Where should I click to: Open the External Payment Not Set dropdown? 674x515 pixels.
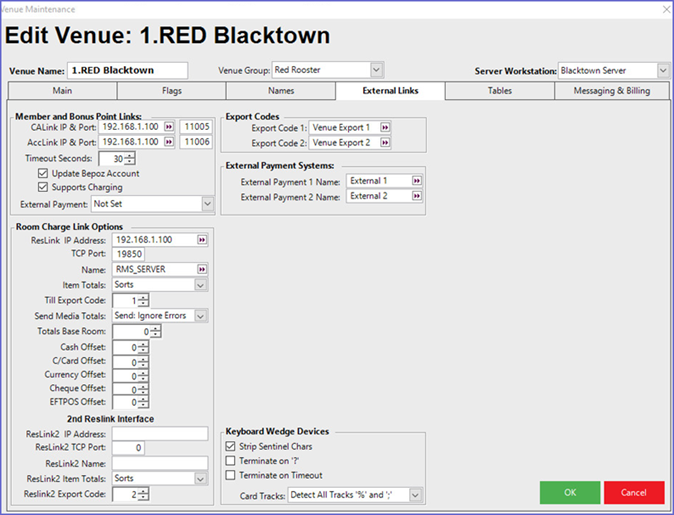(207, 204)
